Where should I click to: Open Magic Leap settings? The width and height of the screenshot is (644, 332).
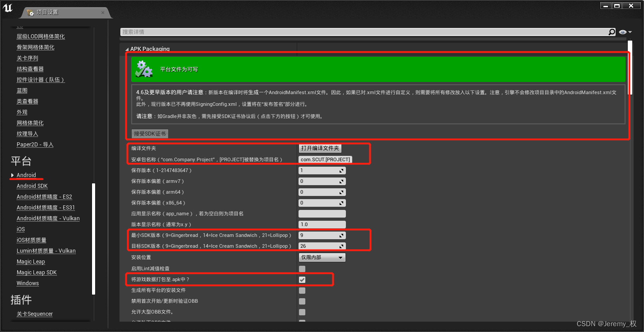click(x=31, y=262)
